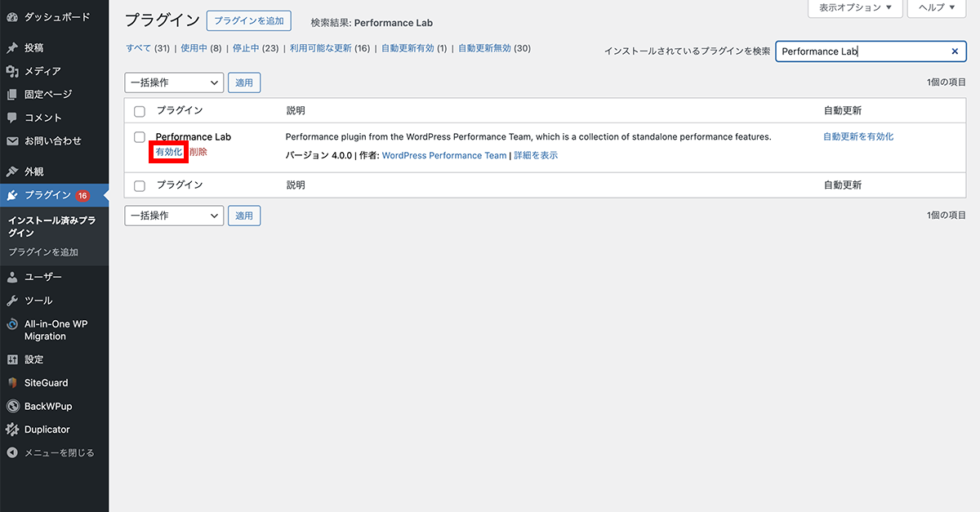Click the プラグイン plug icon

[12, 194]
